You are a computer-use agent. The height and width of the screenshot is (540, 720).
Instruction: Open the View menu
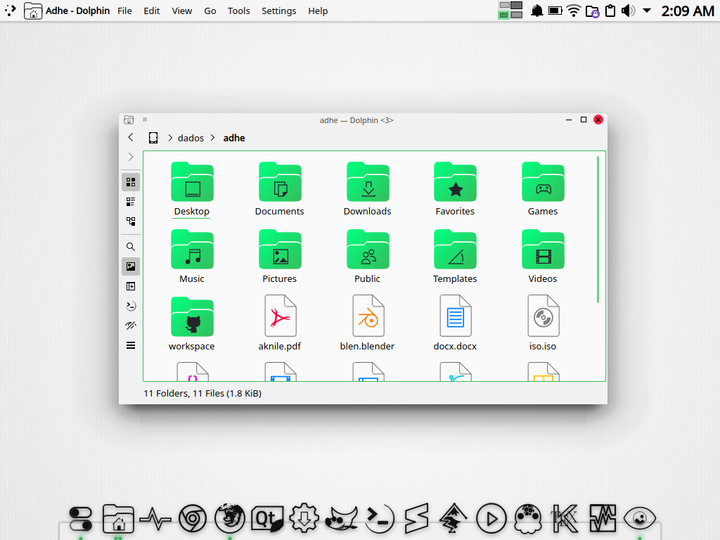182,11
